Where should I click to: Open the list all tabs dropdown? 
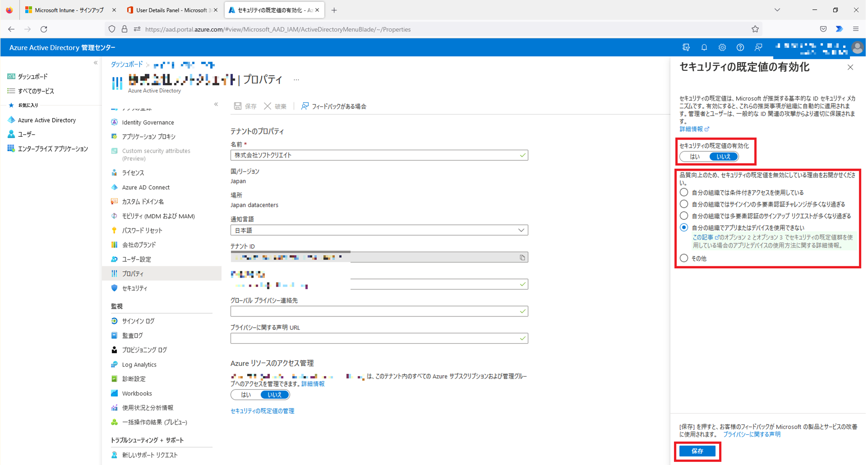pyautogui.click(x=777, y=10)
